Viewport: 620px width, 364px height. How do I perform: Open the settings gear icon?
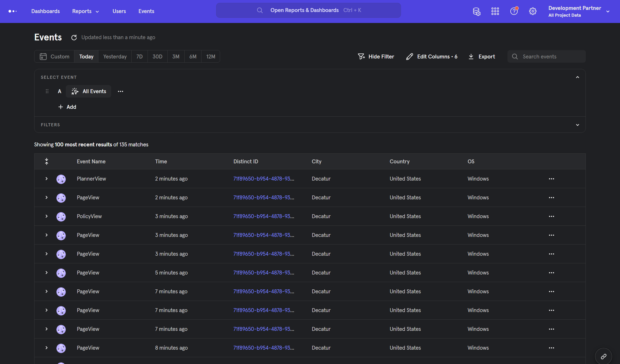533,11
